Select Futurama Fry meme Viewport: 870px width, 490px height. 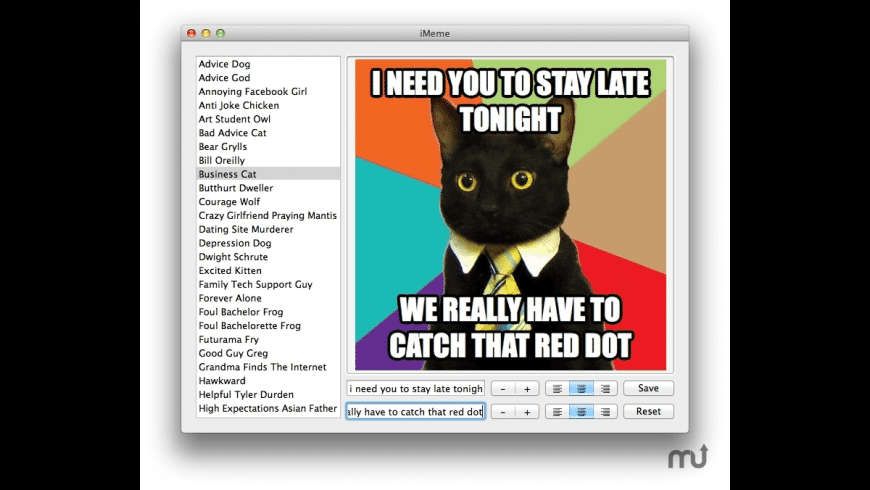(x=268, y=340)
